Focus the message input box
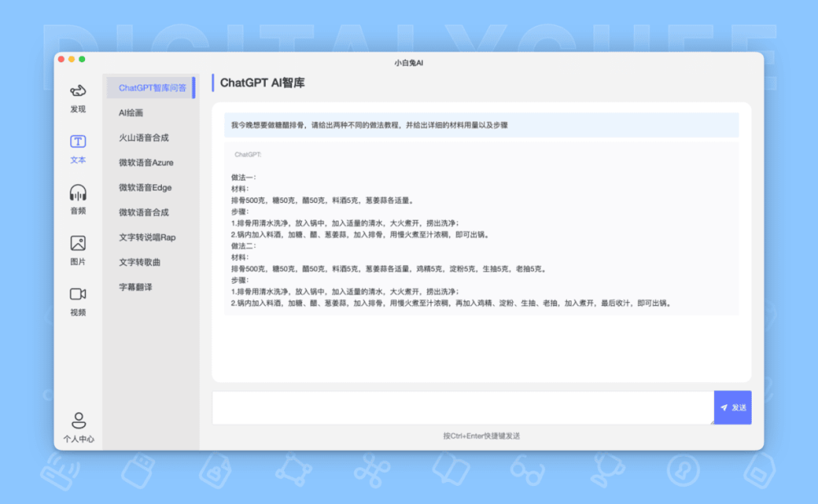818x504 pixels. tap(463, 407)
